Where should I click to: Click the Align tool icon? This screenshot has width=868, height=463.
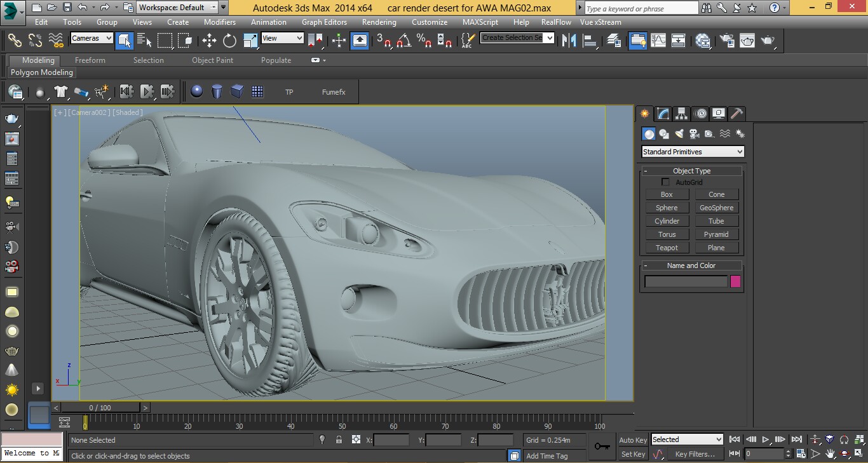tap(590, 40)
